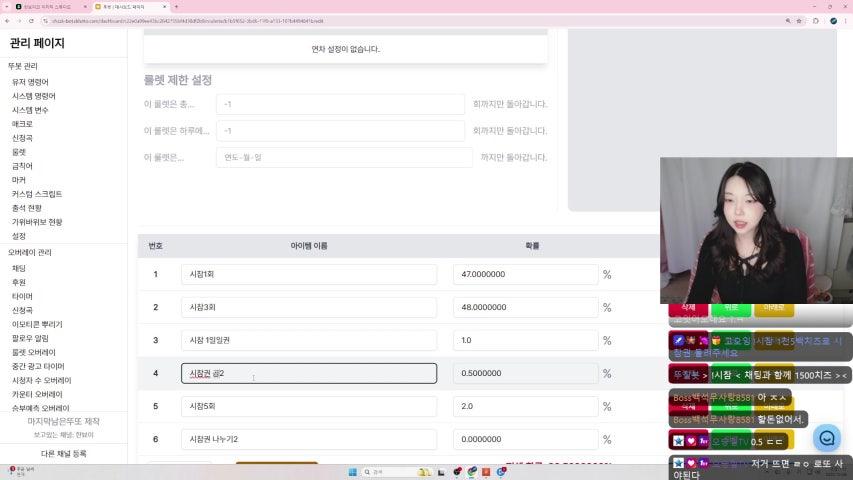Open 신청곡 under 뚜봇 관리
This screenshot has height=480, width=853.
pos(22,138)
